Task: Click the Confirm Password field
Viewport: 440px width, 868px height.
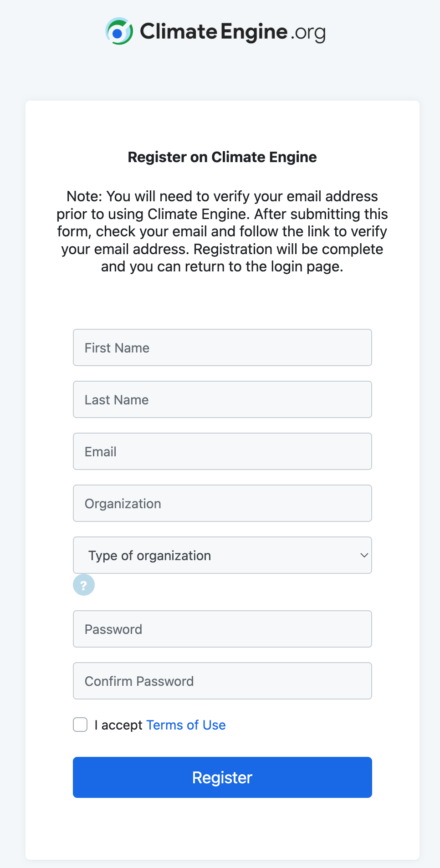Action: [222, 681]
